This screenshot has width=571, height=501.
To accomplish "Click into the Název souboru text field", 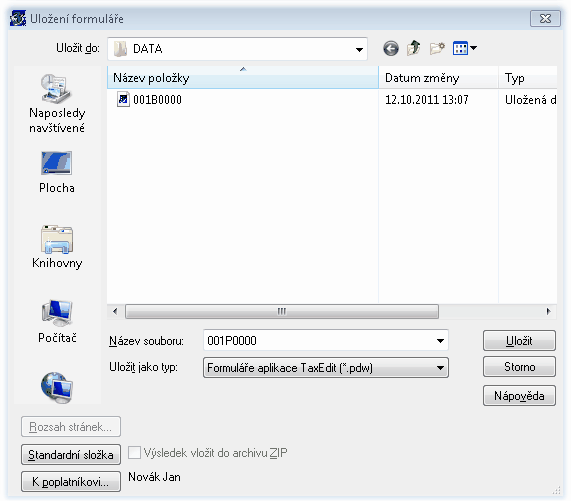I will [319, 341].
